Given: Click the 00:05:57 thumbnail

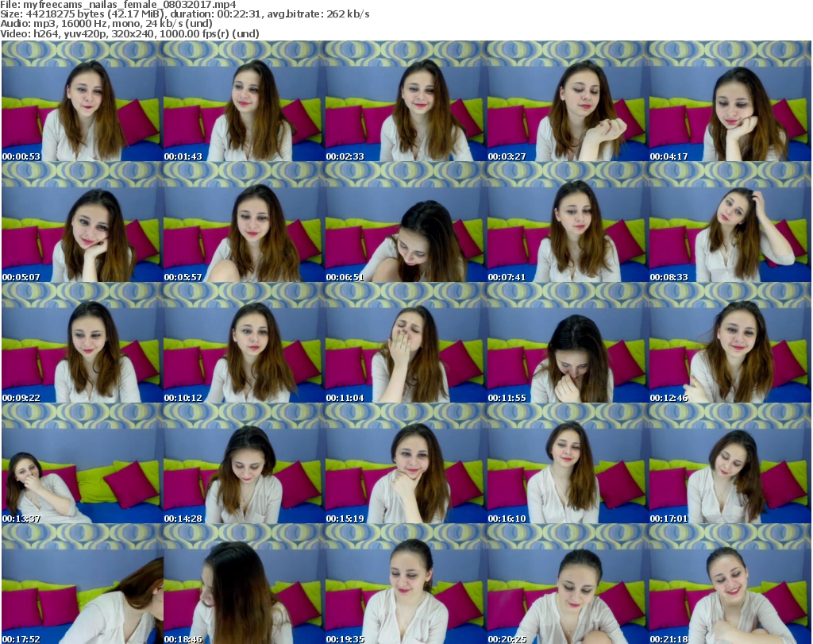Looking at the screenshot, I should [245, 222].
